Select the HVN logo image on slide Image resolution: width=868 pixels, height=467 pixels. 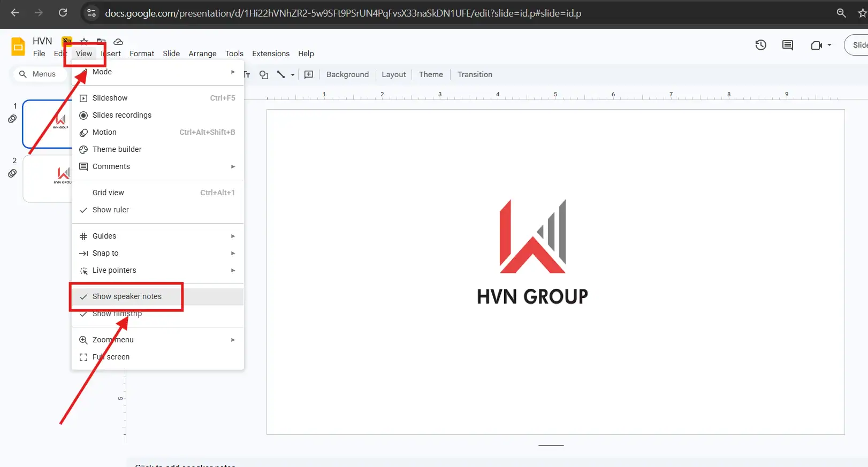[x=532, y=236]
